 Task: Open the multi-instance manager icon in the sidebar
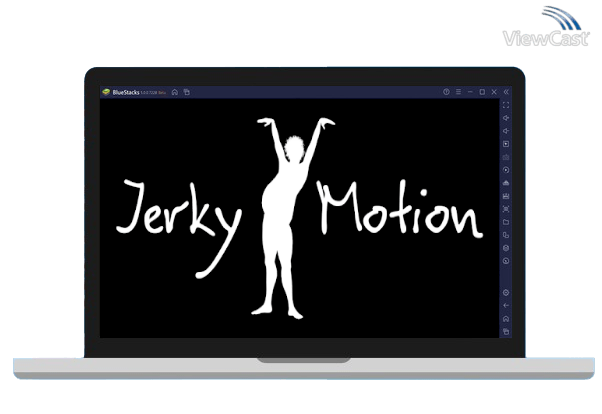point(506,235)
